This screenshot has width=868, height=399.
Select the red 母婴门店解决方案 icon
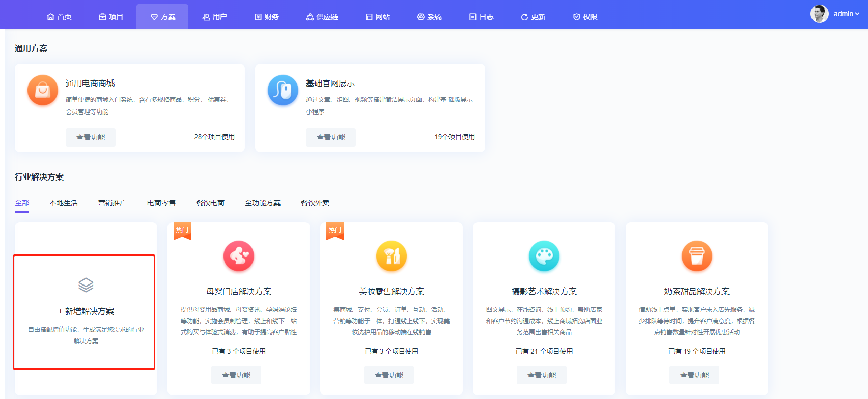[x=239, y=256]
